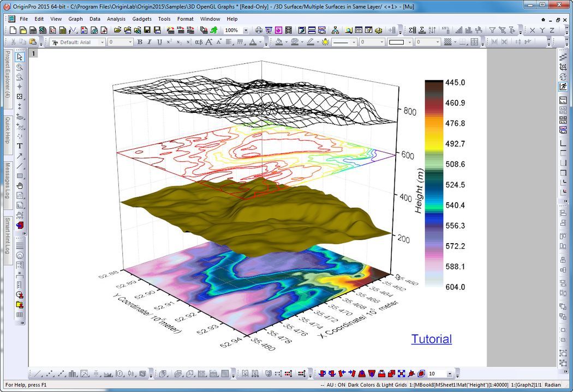The image size is (573, 392).
Task: Click the green running-man Recalculate icon
Action: [x=215, y=31]
